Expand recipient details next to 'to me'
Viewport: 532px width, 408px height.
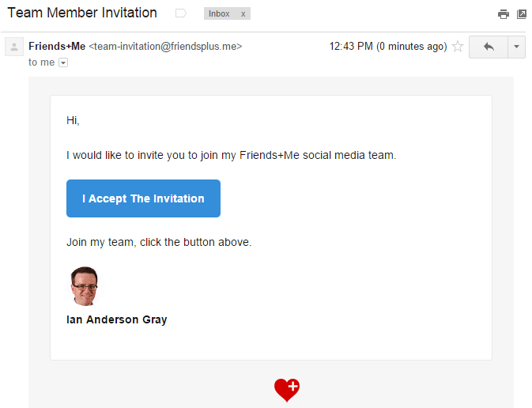tap(63, 62)
